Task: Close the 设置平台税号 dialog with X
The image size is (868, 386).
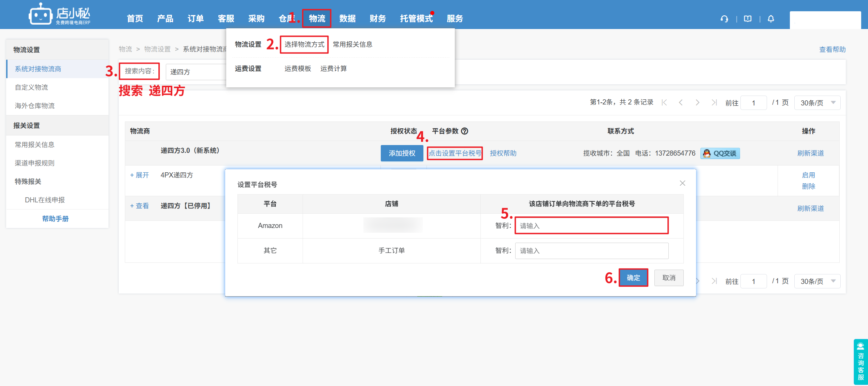Action: tap(682, 183)
